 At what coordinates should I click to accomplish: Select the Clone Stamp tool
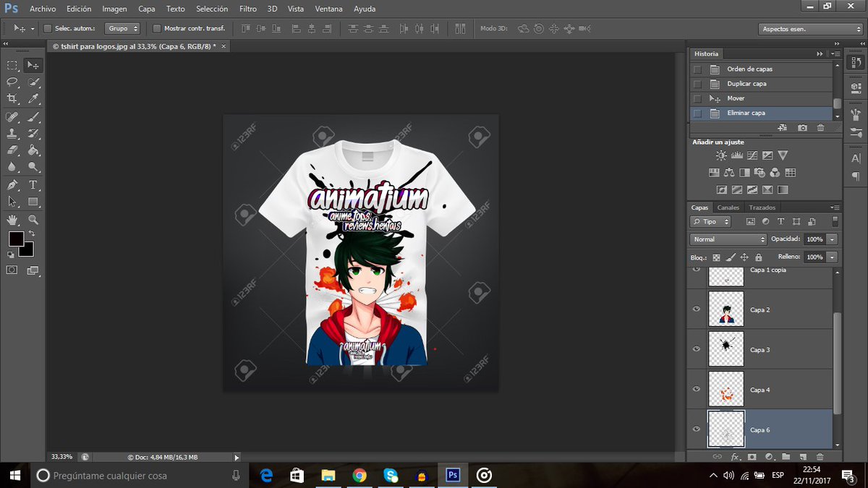[12, 133]
